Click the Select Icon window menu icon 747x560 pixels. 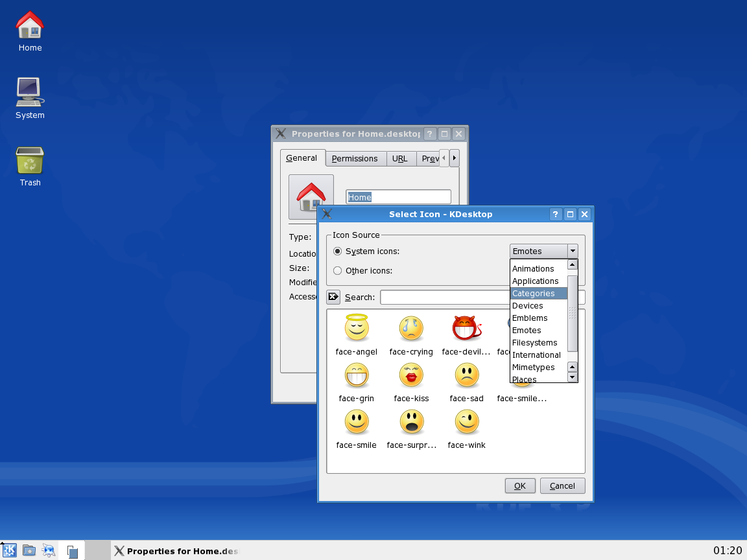point(327,214)
